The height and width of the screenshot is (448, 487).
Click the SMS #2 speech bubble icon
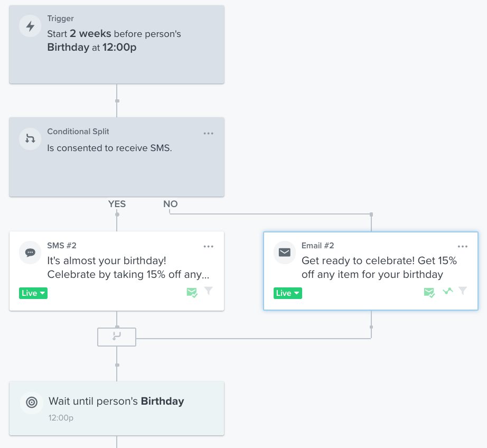pyautogui.click(x=30, y=253)
